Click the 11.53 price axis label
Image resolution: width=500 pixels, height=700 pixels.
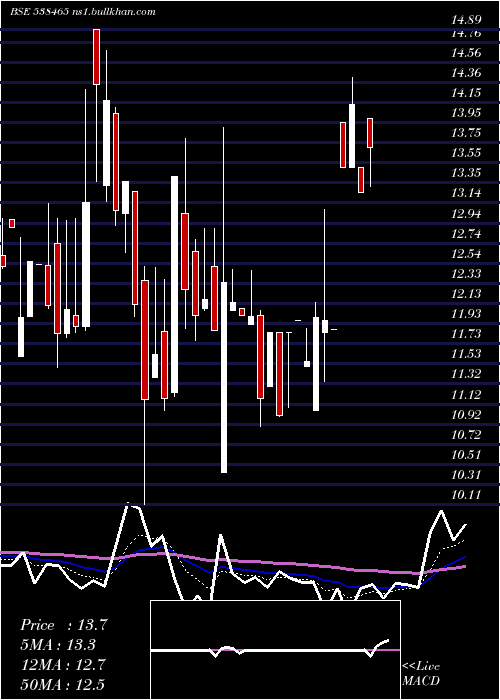[466, 354]
